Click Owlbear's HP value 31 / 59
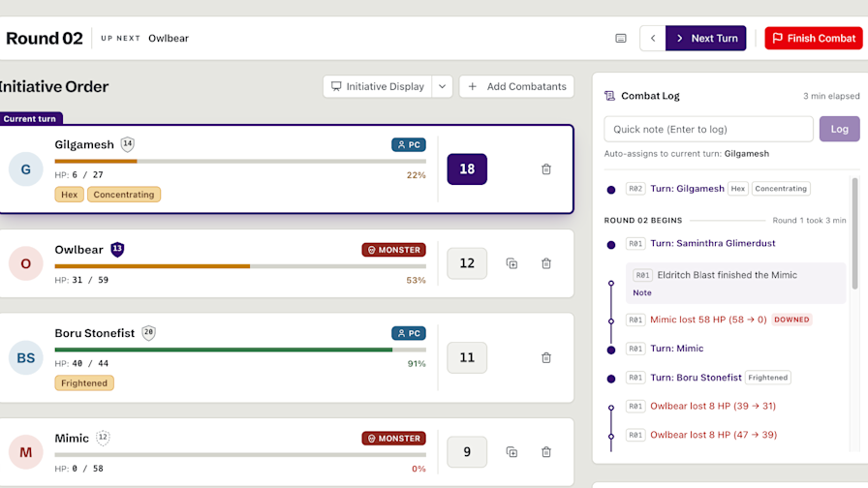 coord(90,280)
